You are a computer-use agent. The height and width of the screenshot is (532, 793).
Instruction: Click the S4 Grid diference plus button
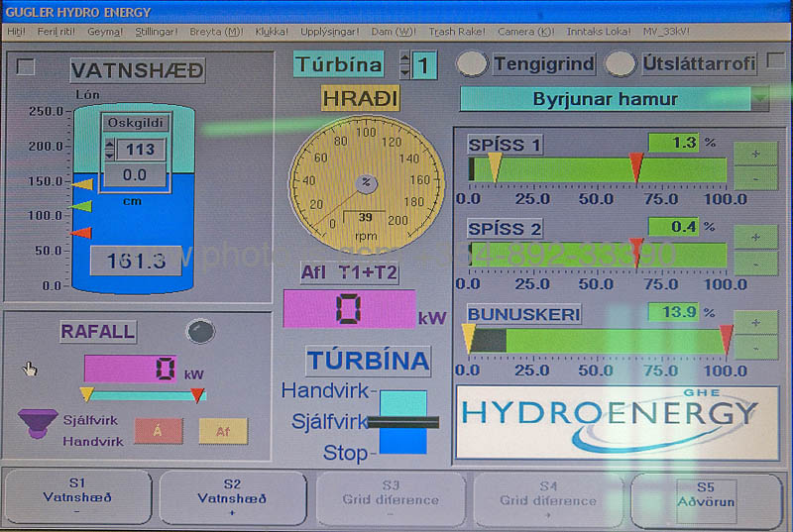pos(548,500)
